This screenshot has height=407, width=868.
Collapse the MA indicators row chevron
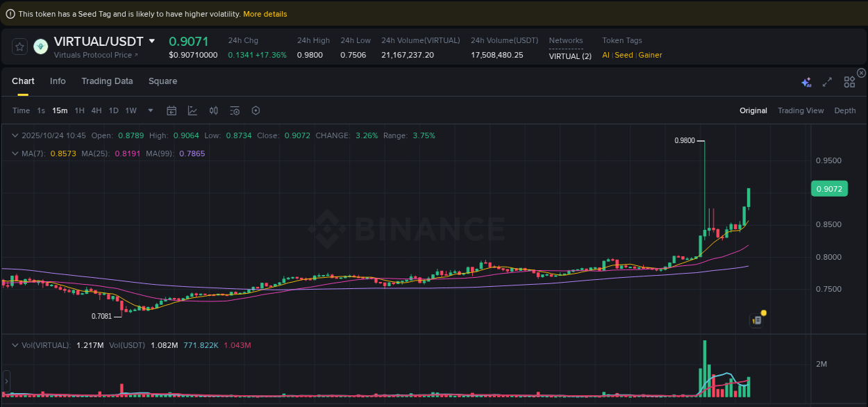(x=15, y=153)
